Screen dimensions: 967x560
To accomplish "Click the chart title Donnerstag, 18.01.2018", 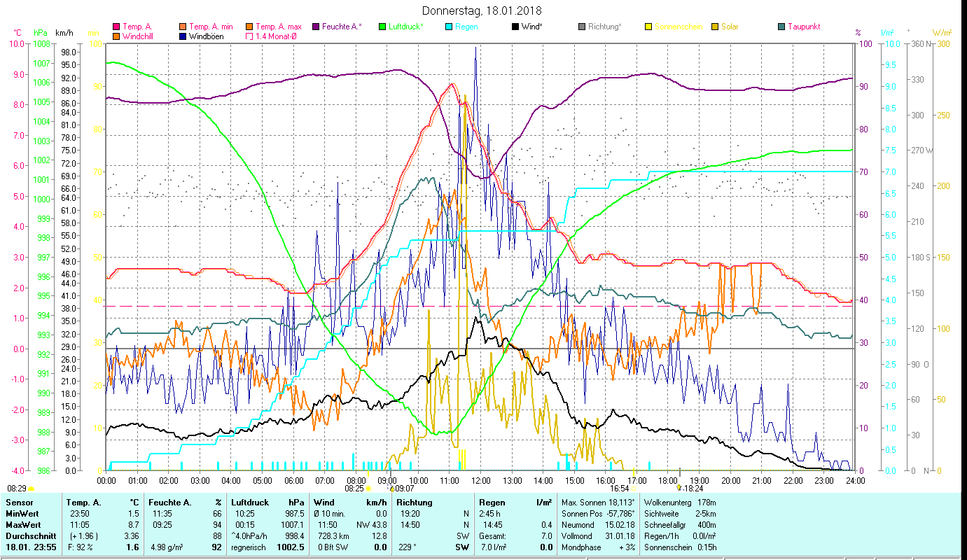I will tap(482, 10).
